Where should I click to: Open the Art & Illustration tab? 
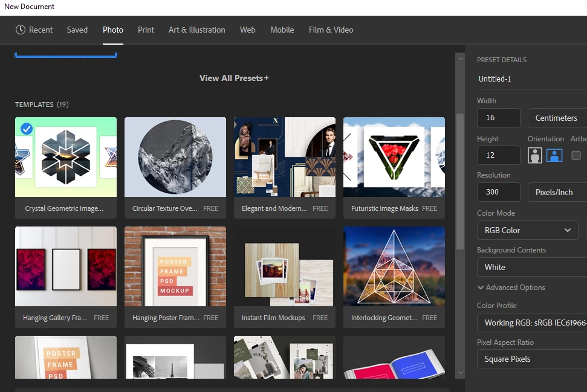197,30
